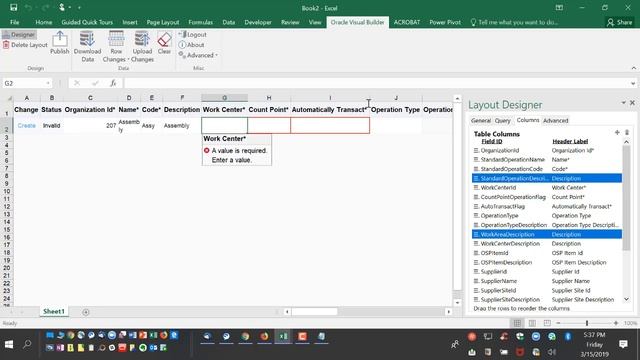Click the Create link in cell A2
The width and height of the screenshot is (640, 360).
point(27,126)
